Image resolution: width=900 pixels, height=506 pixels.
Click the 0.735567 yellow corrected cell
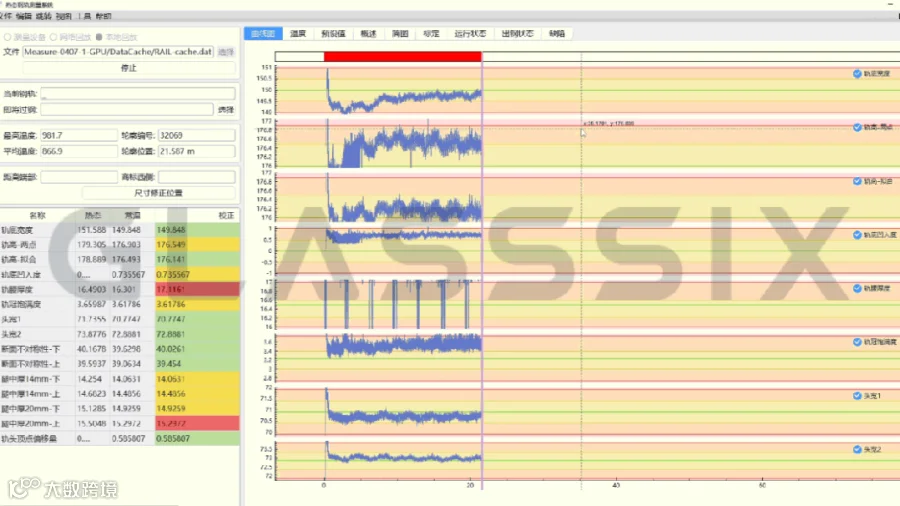tap(197, 274)
